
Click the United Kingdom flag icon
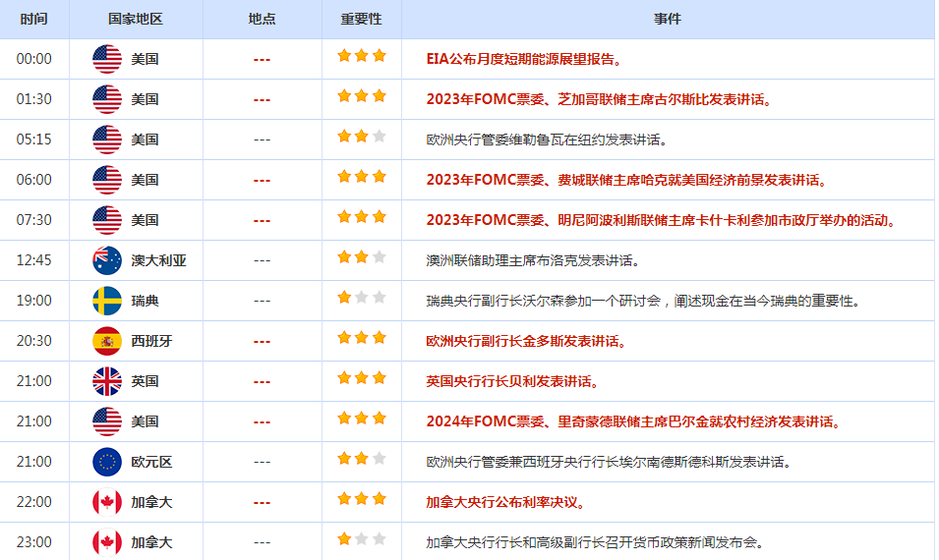(107, 381)
